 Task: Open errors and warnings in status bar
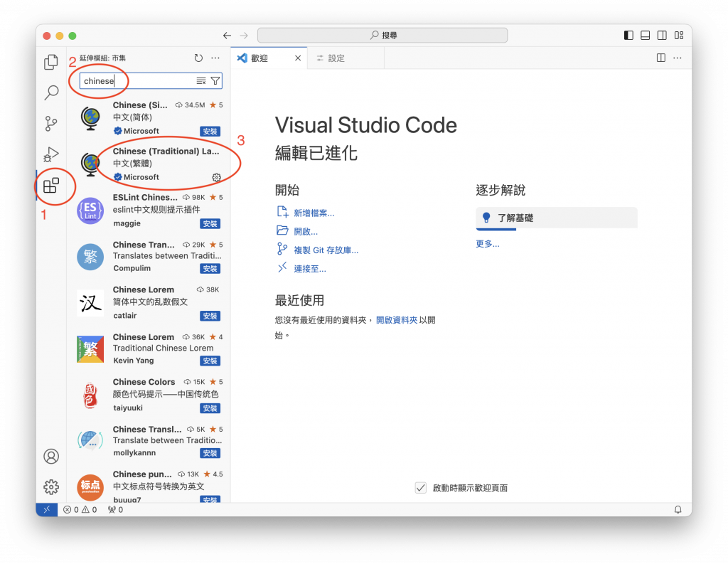pos(80,510)
